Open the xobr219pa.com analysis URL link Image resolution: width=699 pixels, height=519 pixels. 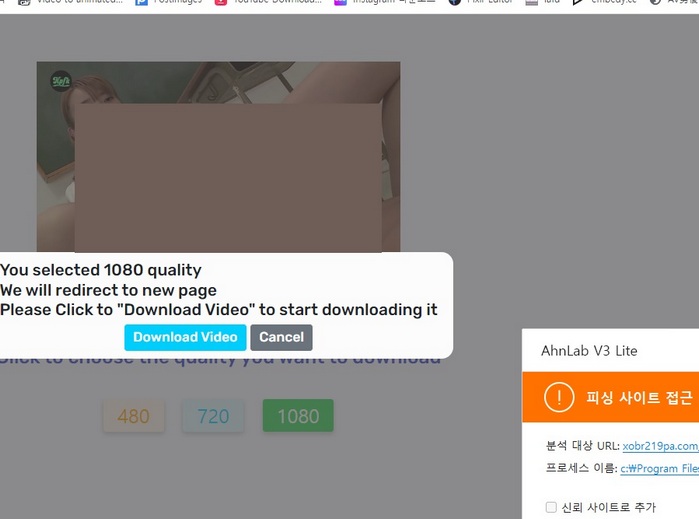661,446
